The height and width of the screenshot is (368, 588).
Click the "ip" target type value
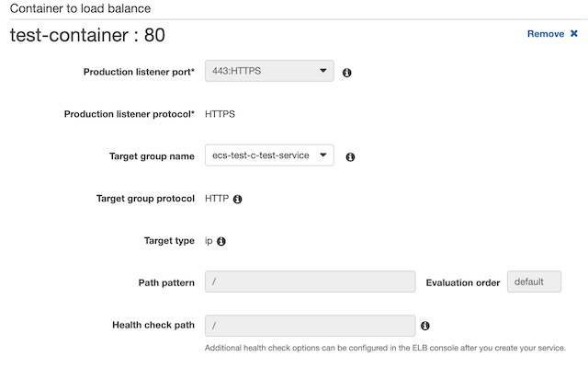(x=209, y=240)
